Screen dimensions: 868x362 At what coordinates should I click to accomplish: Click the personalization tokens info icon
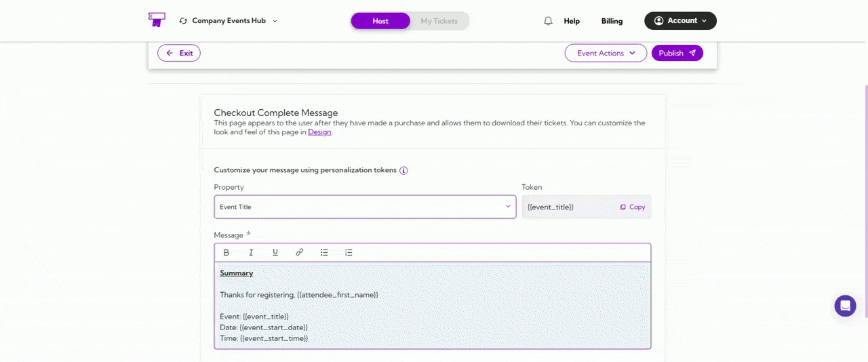[403, 171]
